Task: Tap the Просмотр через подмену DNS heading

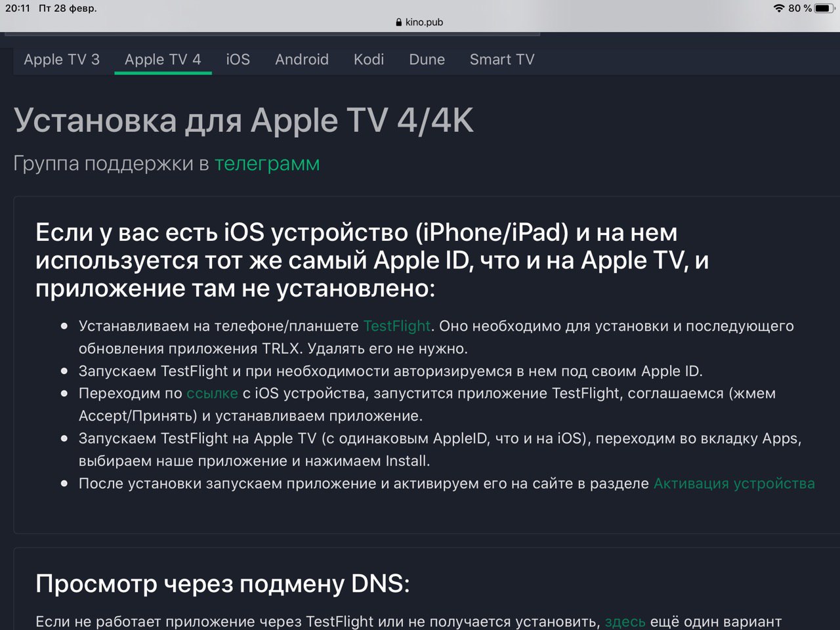Action: [222, 583]
